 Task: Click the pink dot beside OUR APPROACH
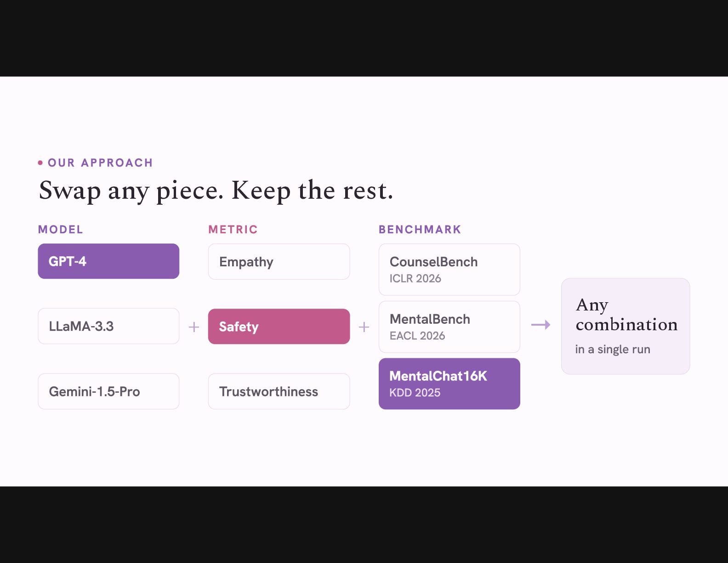40,163
